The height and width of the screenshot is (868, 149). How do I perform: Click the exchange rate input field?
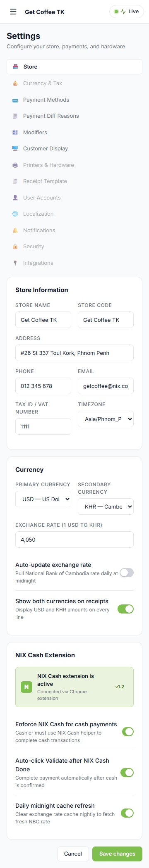pos(74,540)
